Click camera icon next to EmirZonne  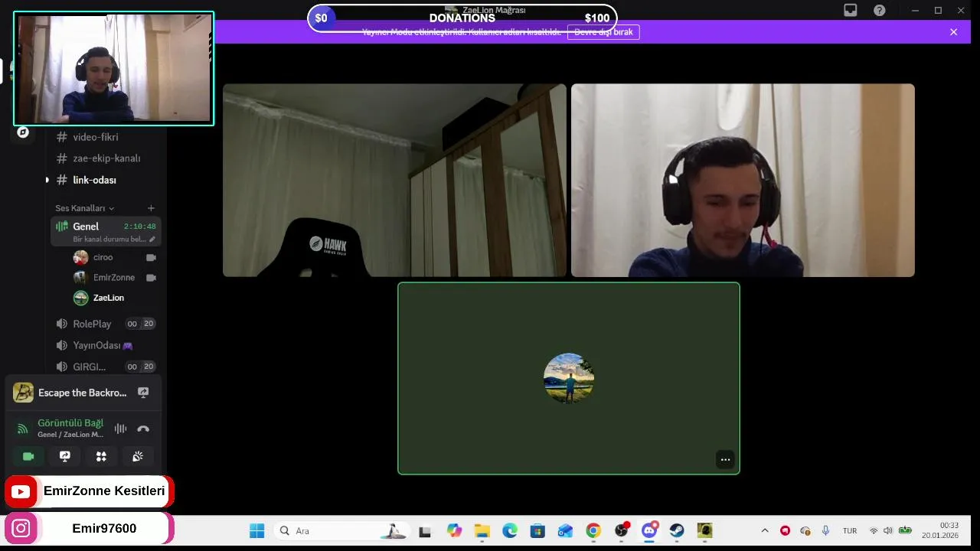tap(151, 278)
